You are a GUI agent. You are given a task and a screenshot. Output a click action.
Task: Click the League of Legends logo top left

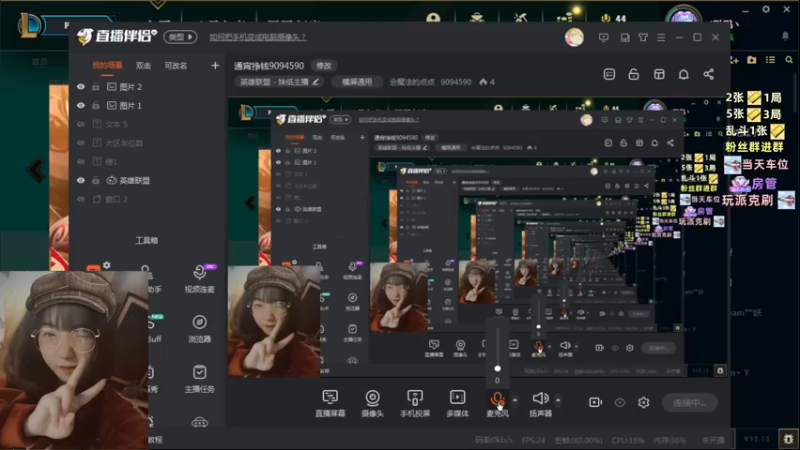(x=29, y=24)
